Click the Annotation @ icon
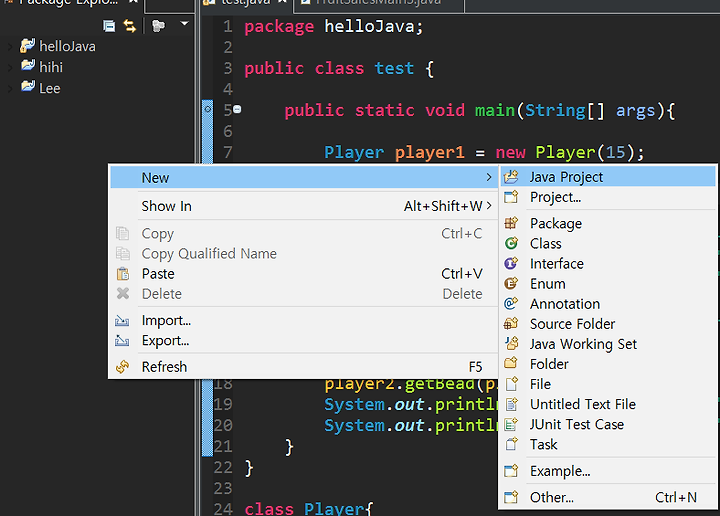This screenshot has height=516, width=720. point(511,303)
